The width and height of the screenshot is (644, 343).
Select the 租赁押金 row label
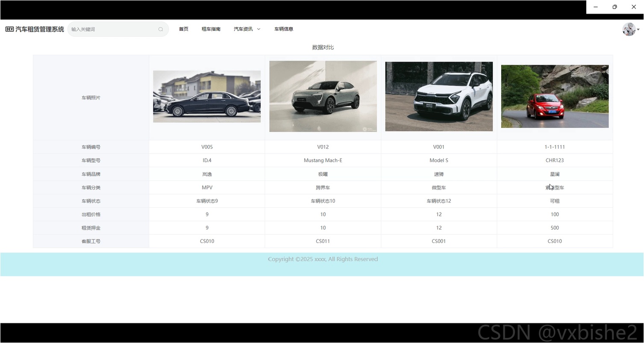coord(91,228)
